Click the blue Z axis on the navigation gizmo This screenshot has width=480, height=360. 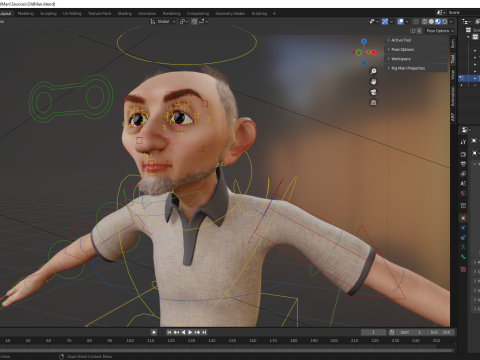364,41
